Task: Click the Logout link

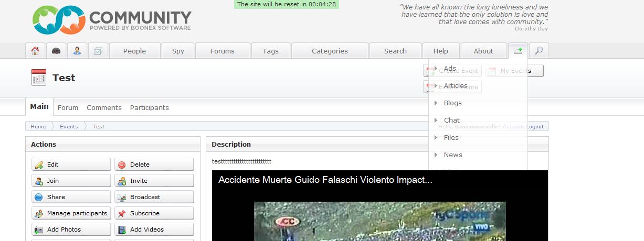Action: tap(535, 126)
